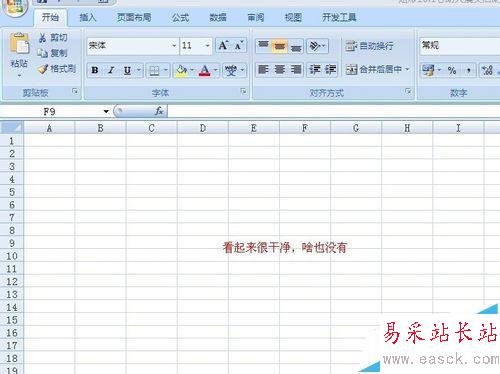500x374 pixels.
Task: Open Merge and Center dropdown arrow
Action: pyautogui.click(x=407, y=69)
